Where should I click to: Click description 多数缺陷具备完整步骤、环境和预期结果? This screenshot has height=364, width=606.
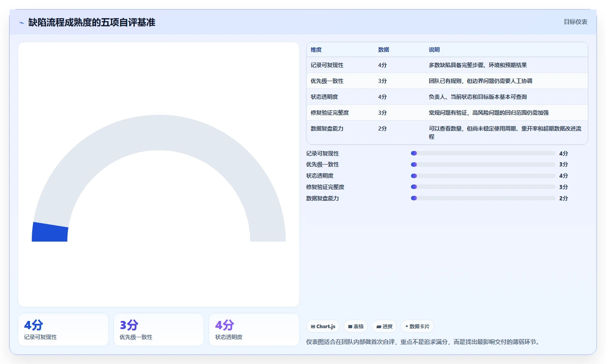coord(478,65)
